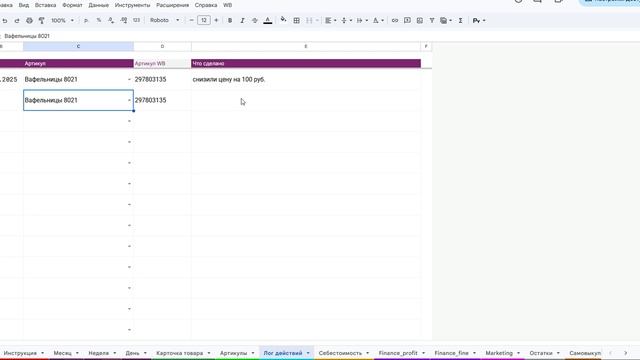Switch to the Остатки sheet tab
Screen dimensions: 640x360
[541, 353]
